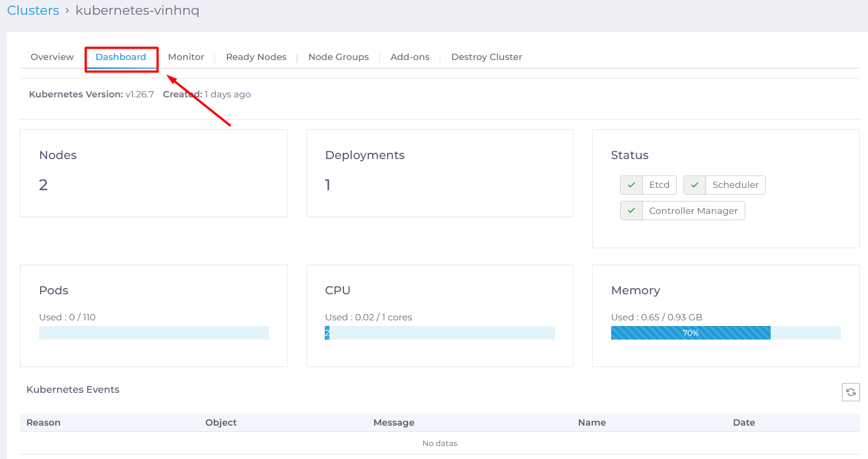The height and width of the screenshot is (459, 868).
Task: Click the Deployments count value 1
Action: [x=328, y=185]
